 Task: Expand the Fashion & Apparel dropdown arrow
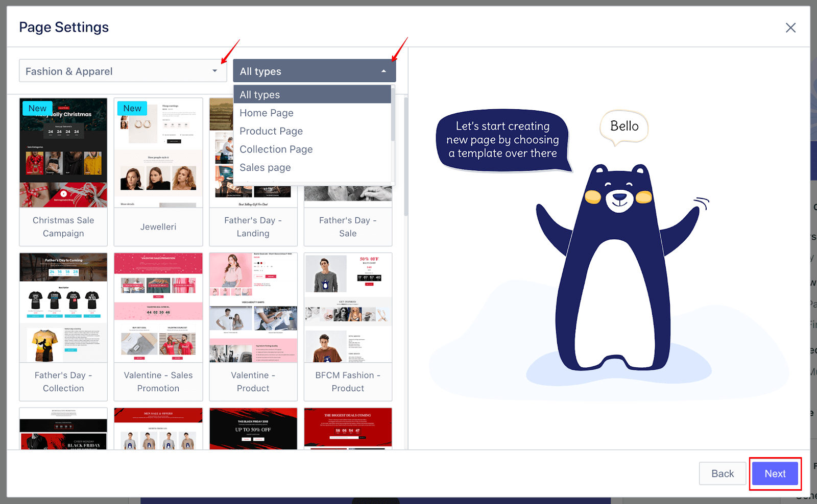click(215, 71)
